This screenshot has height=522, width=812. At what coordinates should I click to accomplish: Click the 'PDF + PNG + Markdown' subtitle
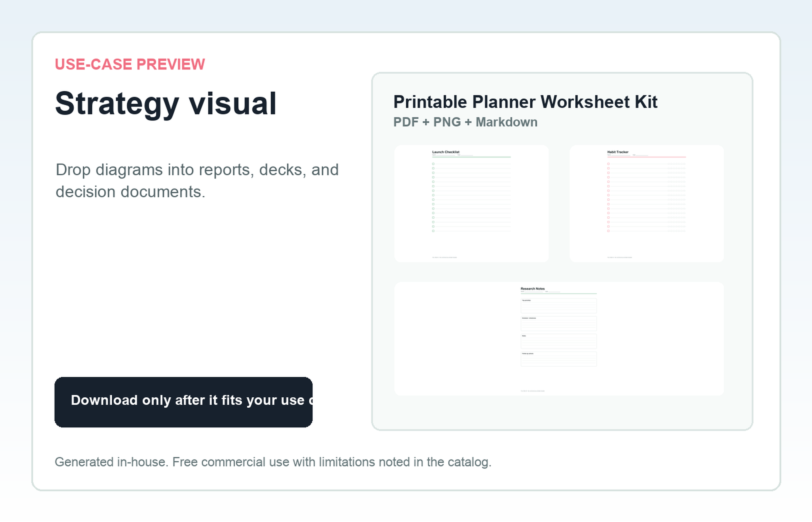pyautogui.click(x=465, y=122)
